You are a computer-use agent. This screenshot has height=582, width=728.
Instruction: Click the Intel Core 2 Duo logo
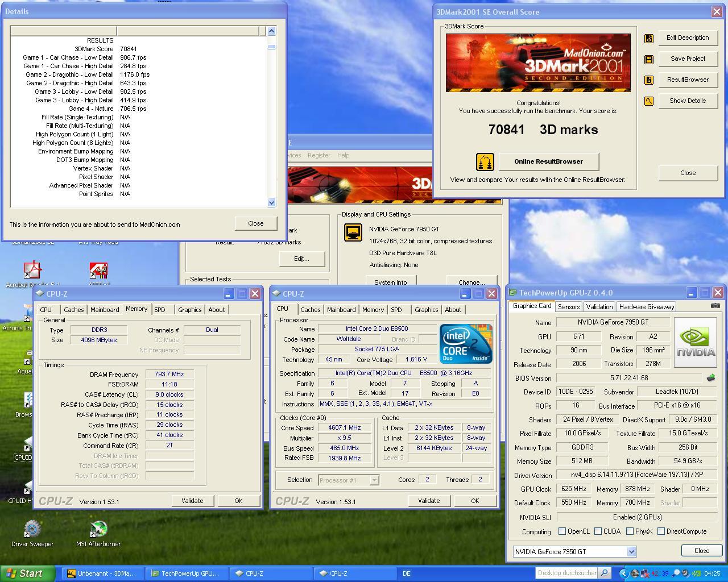coord(466,344)
